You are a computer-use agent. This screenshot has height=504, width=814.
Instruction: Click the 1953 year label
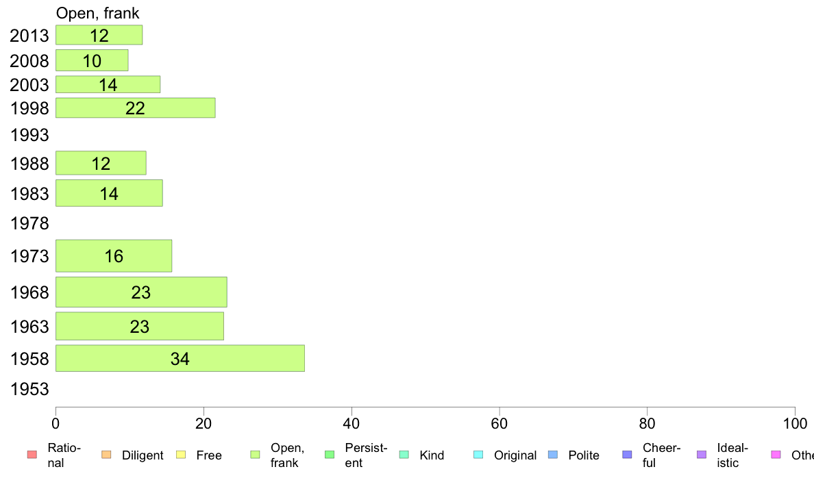coord(29,389)
